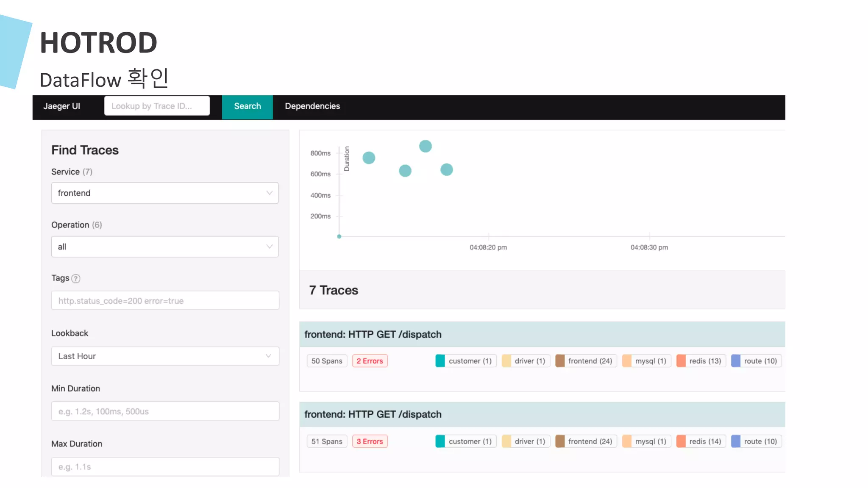
Task: Select the leftmost teal trace dot near 800ms
Action: 369,158
